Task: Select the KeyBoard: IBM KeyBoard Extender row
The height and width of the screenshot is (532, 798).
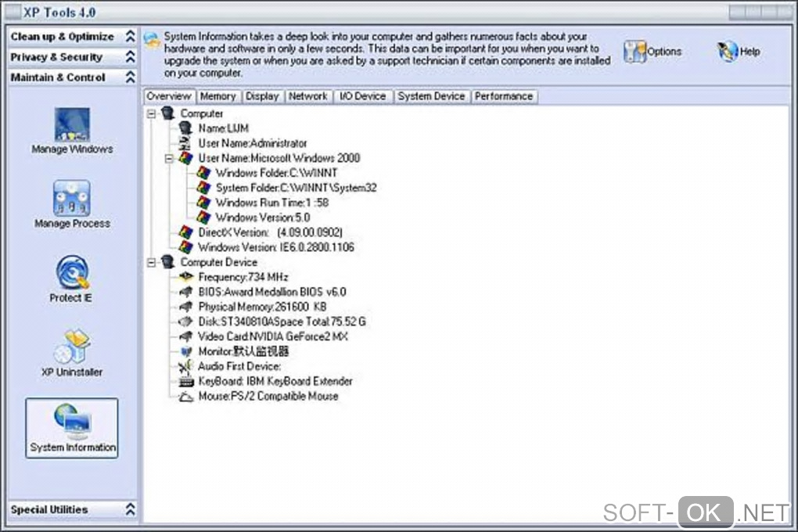Action: [x=275, y=381]
